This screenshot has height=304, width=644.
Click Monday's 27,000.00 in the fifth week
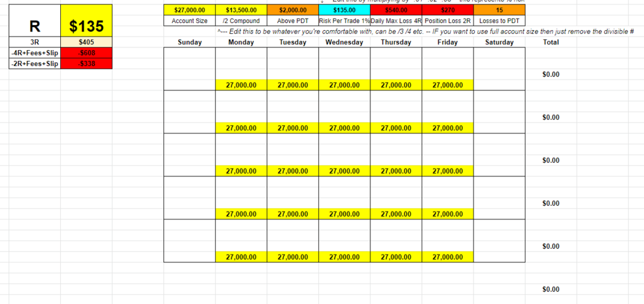241,257
